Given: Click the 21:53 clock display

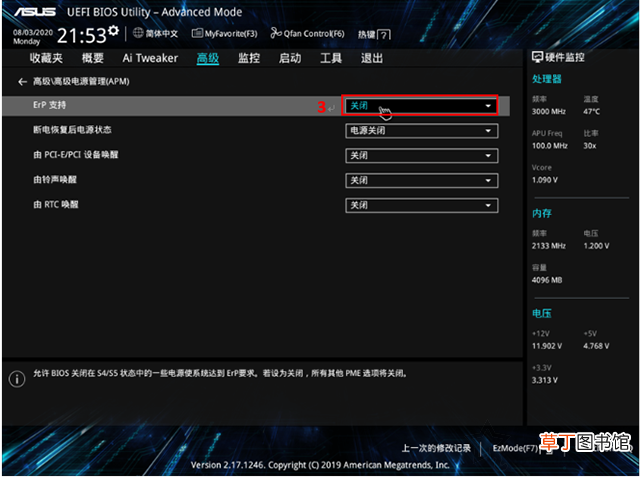Looking at the screenshot, I should pyautogui.click(x=82, y=36).
